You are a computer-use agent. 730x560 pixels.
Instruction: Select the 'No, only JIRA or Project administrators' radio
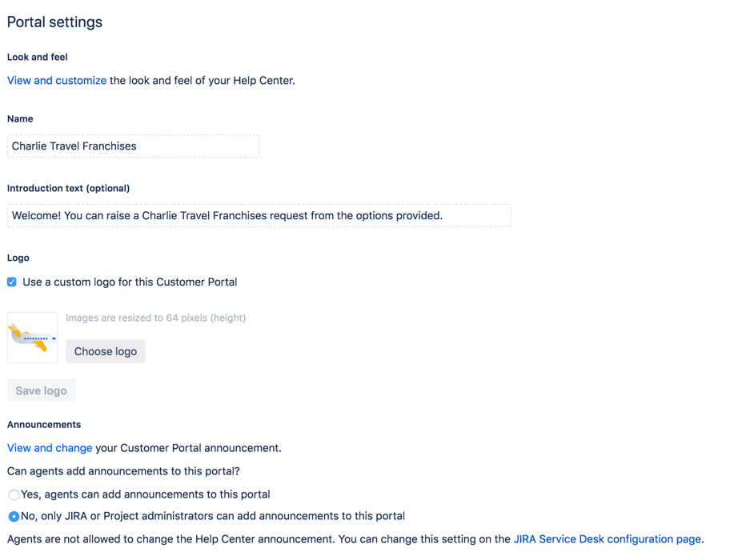click(14, 516)
